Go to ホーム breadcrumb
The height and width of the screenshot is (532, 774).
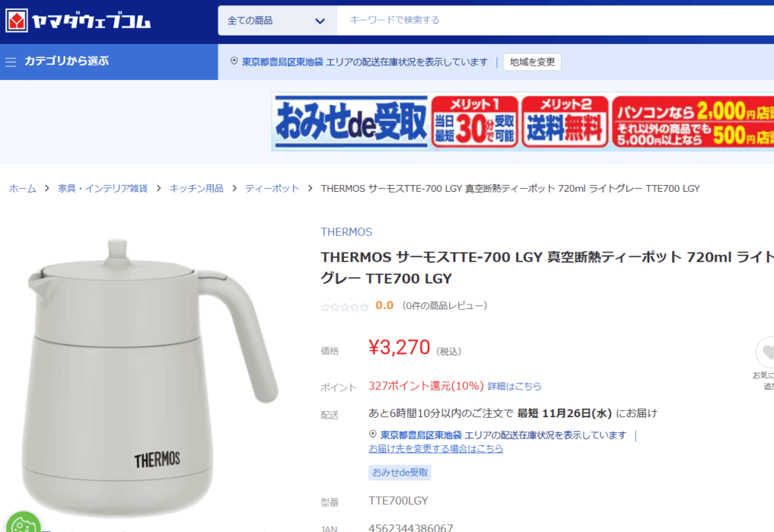coord(22,188)
